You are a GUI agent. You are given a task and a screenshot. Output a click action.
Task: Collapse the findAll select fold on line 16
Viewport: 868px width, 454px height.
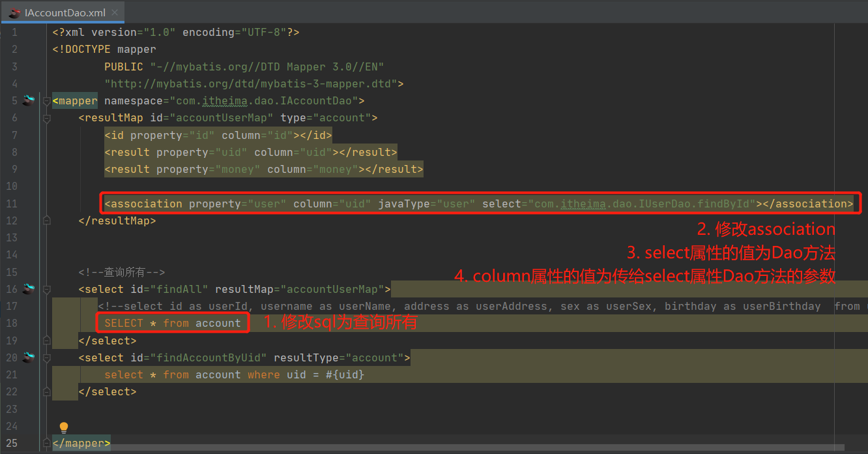tap(46, 289)
